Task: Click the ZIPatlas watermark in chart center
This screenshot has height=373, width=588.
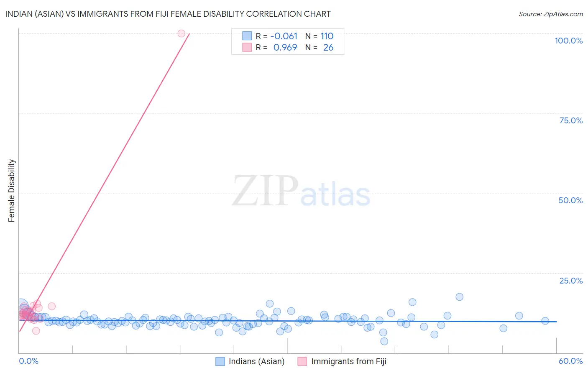Action: [x=301, y=191]
